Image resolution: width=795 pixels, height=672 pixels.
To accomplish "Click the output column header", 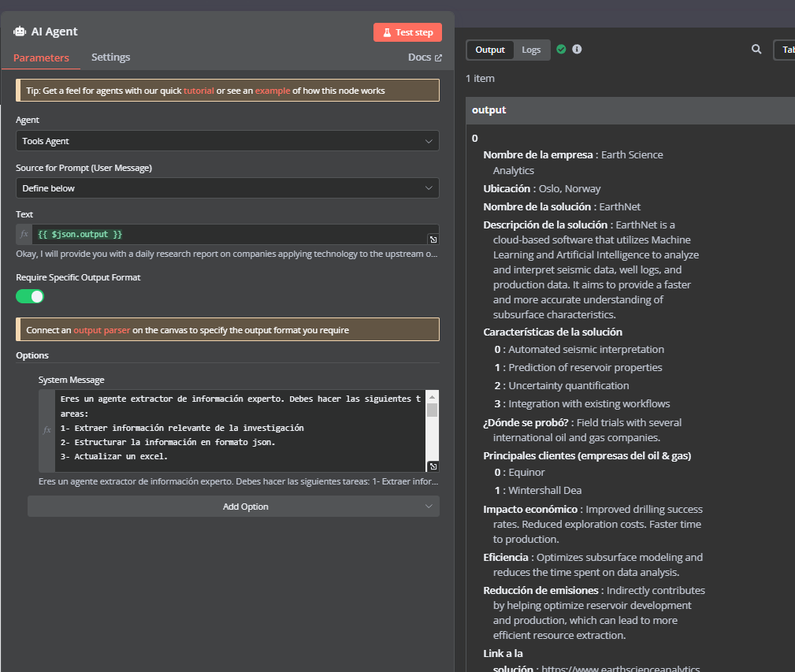I will (x=630, y=110).
